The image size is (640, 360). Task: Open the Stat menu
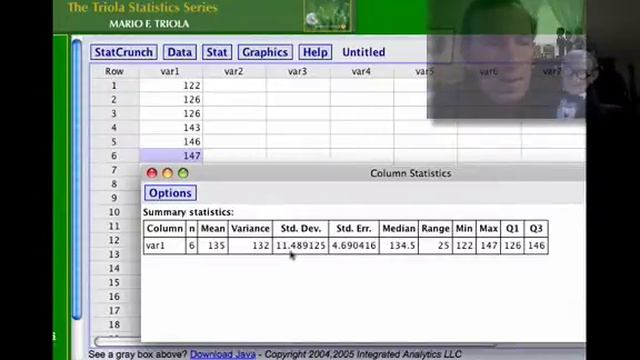pos(217,52)
